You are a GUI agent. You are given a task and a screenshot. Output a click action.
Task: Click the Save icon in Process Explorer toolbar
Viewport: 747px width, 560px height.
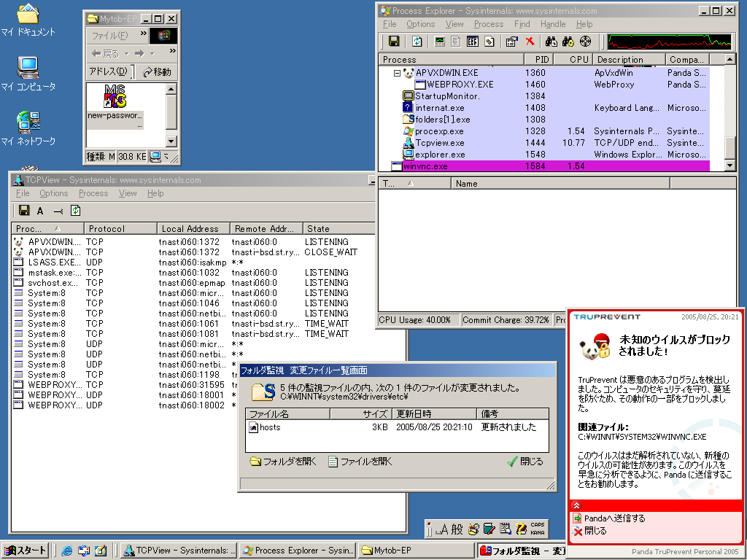(394, 42)
